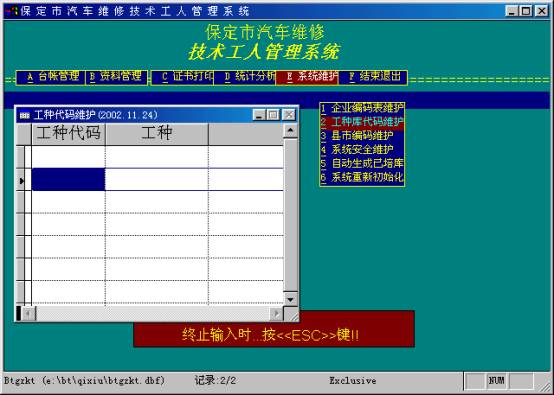This screenshot has width=554, height=395.
Task: Click the vertical scrollbar up arrow
Action: (290, 131)
